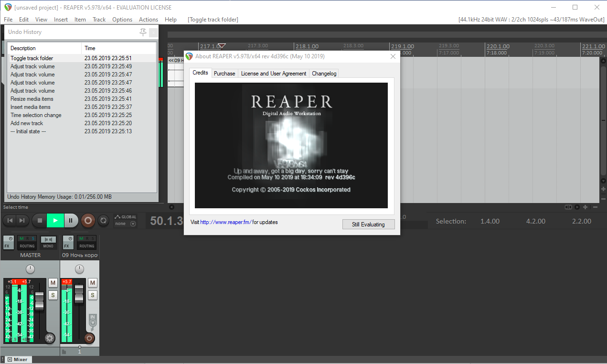Mute track 09 in the mixer
The width and height of the screenshot is (607, 364).
(x=93, y=283)
